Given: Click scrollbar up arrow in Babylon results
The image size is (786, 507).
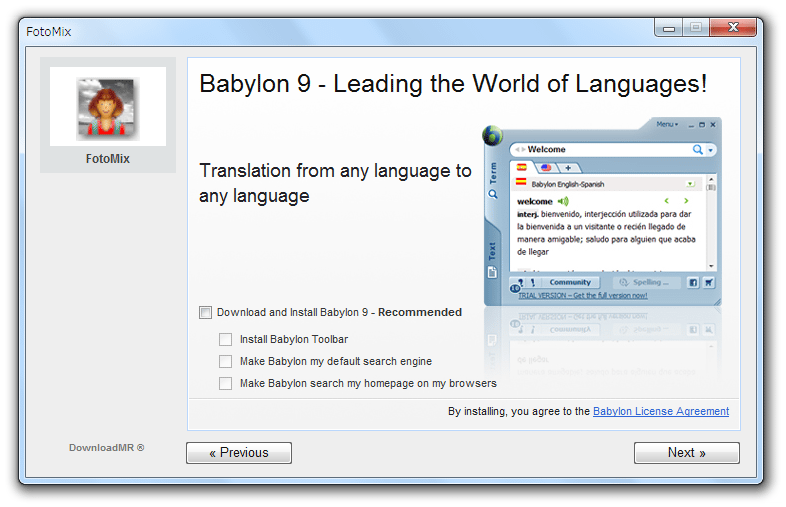Looking at the screenshot, I should [x=711, y=179].
